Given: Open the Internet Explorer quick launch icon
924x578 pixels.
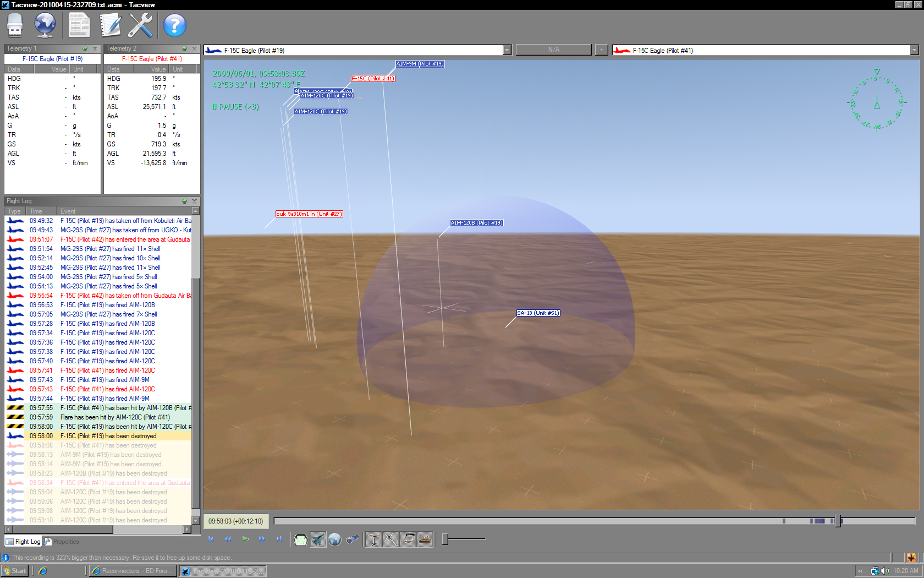Looking at the screenshot, I should click(42, 571).
